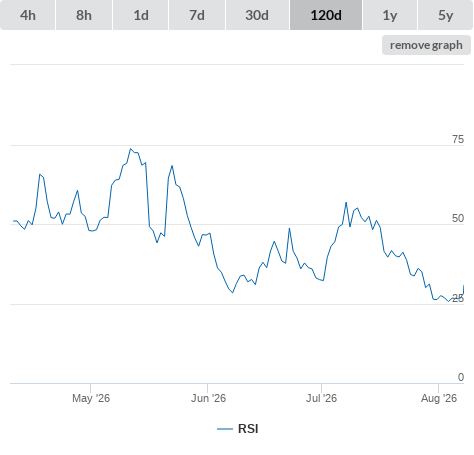
Task: Switch to the 8h time range
Action: coord(84,15)
